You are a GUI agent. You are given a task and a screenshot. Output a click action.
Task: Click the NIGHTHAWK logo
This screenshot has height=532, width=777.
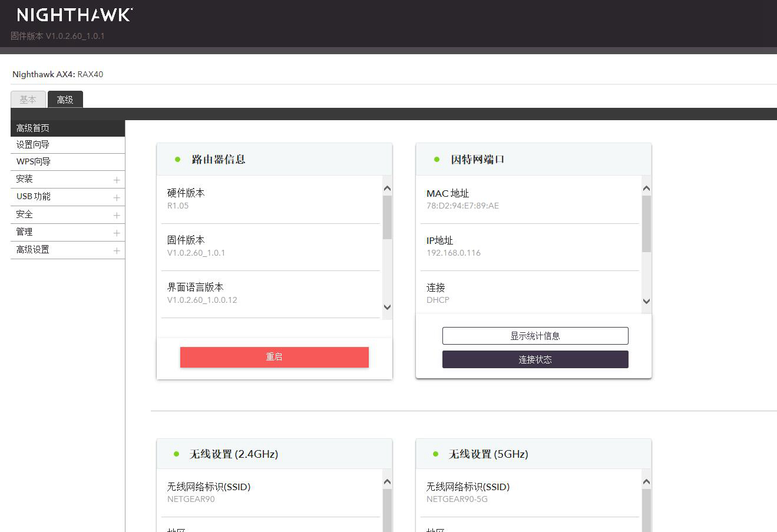[x=73, y=15]
